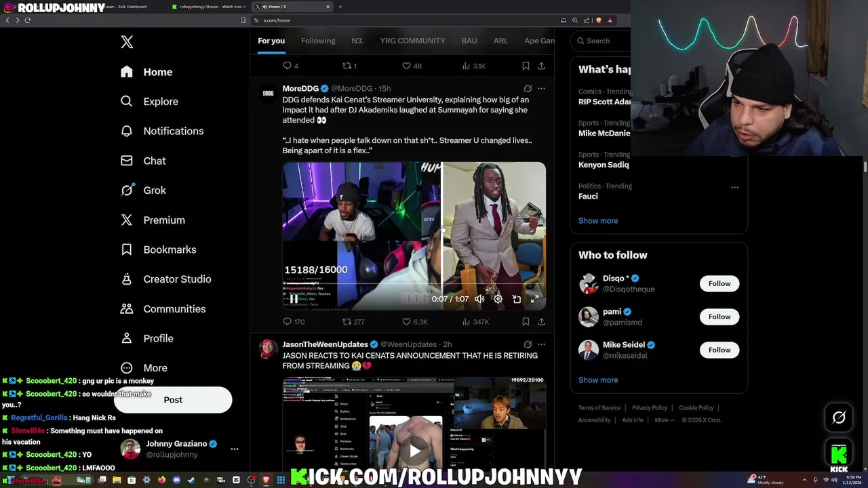Share the MoreDDG post
Screen dimensions: 868x488
pos(541,322)
